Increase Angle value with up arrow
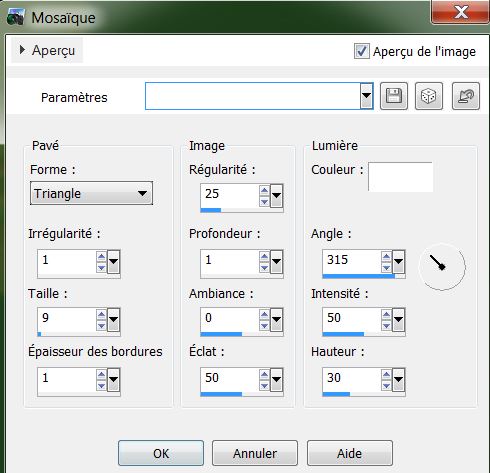490x473 pixels. tap(386, 257)
